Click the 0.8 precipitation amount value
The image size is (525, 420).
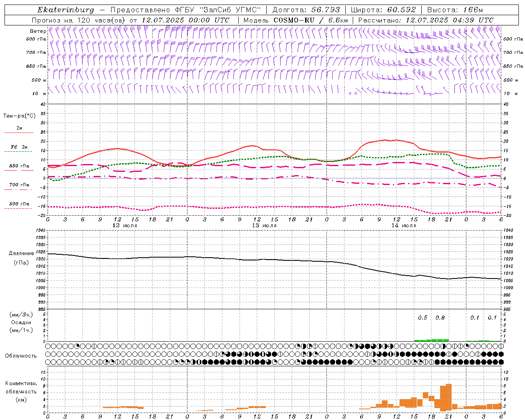coord(440,318)
